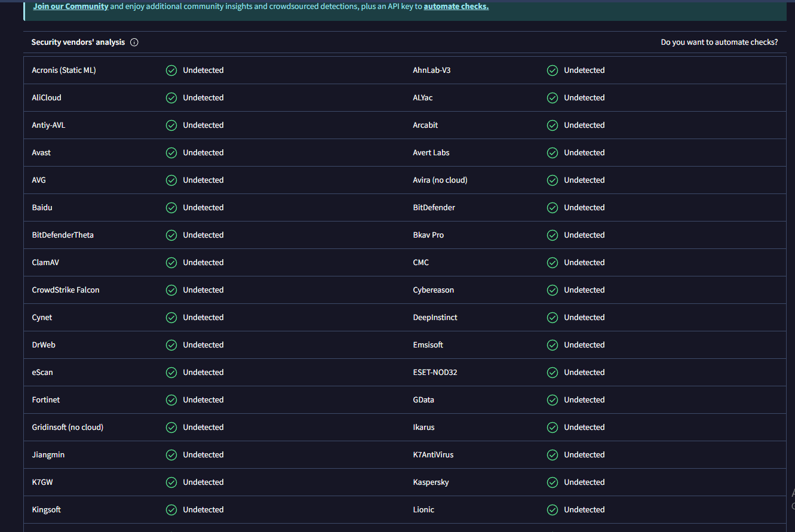Screen dimensions: 795x532
Task: Select the AhnLab-V3 vendor name
Action: tap(432, 70)
